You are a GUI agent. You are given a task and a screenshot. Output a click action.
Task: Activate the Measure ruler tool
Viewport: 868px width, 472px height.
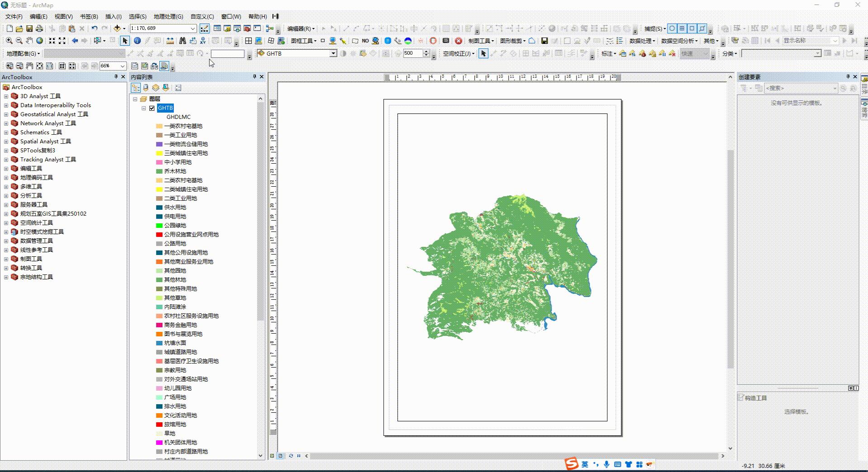click(x=169, y=40)
